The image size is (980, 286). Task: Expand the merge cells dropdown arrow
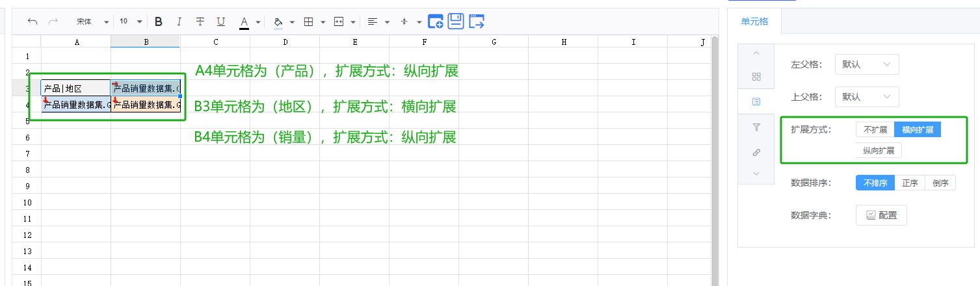(353, 22)
